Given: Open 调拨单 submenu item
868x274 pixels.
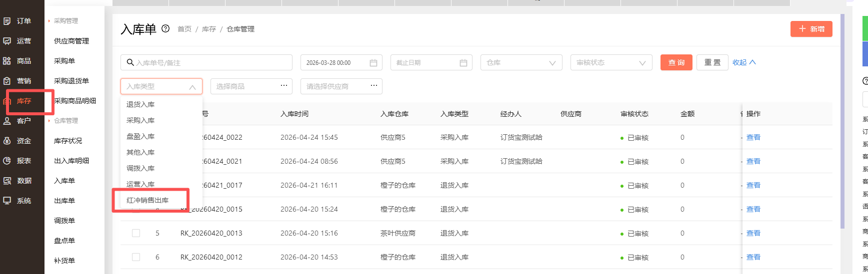Looking at the screenshot, I should click(64, 221).
